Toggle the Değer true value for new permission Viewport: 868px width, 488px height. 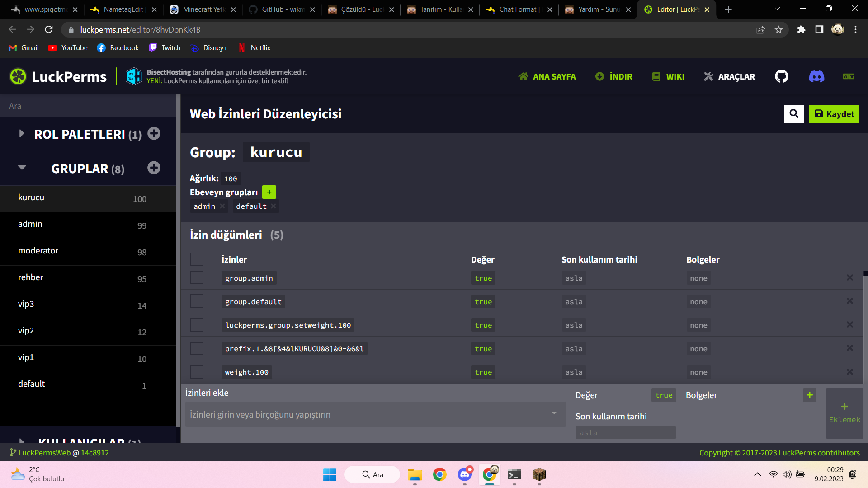(x=664, y=395)
